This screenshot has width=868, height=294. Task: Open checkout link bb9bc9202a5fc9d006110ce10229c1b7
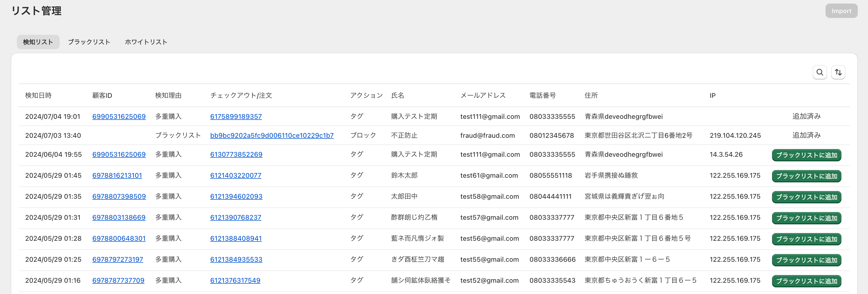pyautogui.click(x=272, y=135)
